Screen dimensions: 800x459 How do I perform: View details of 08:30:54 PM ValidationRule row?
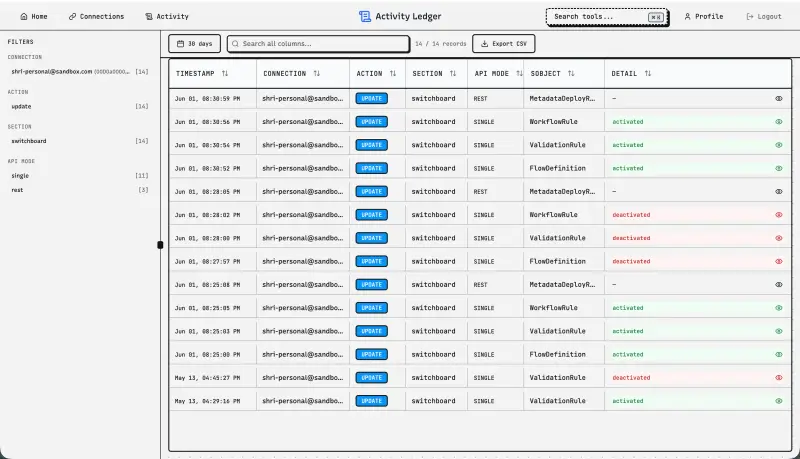pos(779,145)
